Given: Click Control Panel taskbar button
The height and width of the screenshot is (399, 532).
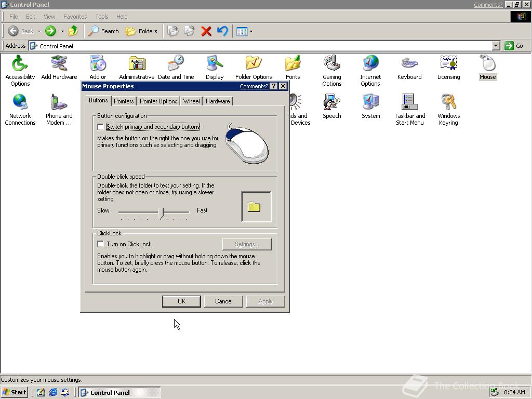Looking at the screenshot, I should 119,393.
